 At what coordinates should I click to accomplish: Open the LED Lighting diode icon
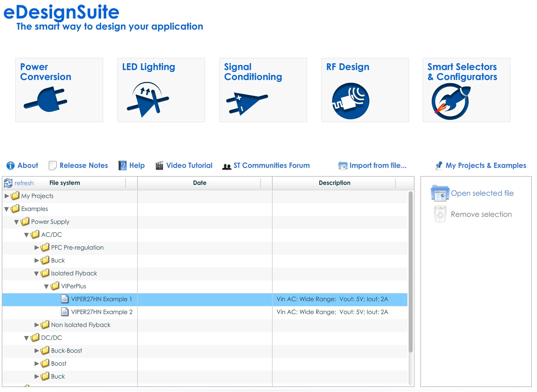point(148,100)
